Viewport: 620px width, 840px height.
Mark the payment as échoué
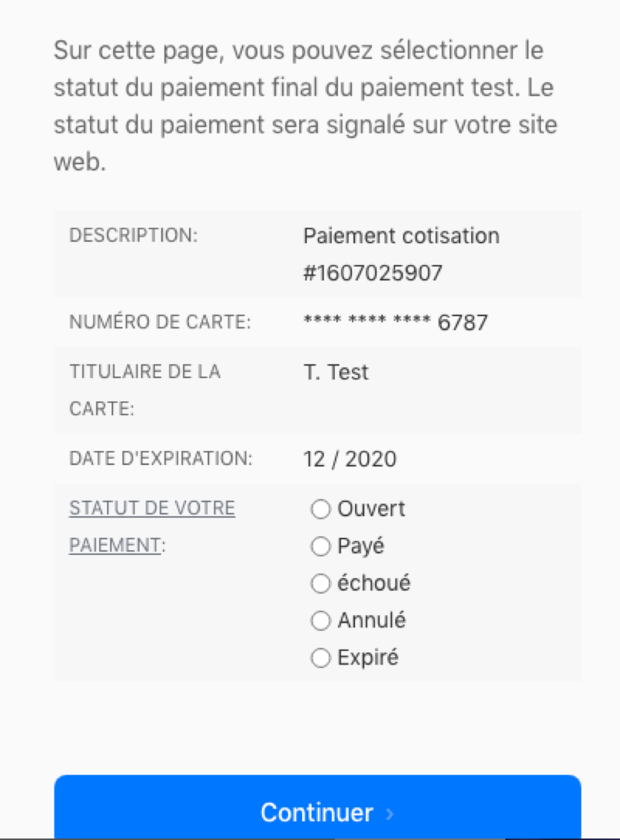(320, 584)
